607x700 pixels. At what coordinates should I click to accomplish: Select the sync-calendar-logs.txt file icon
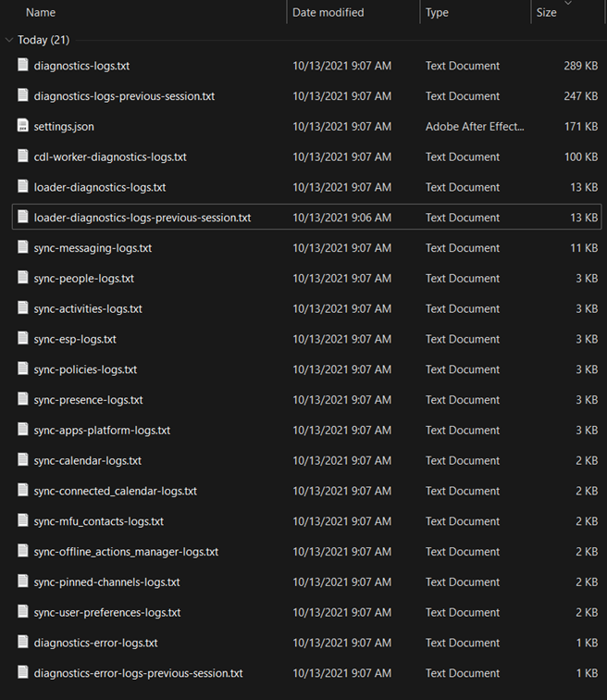coord(23,460)
